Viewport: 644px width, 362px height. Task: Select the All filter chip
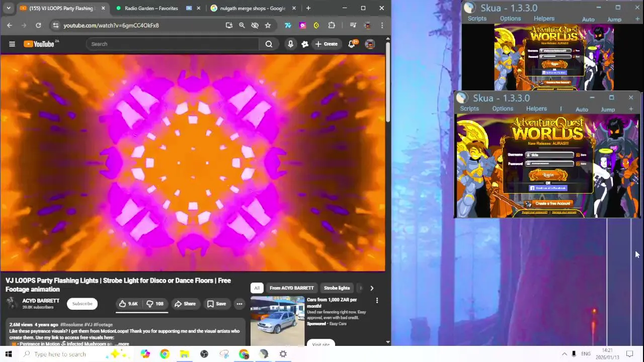tap(257, 288)
